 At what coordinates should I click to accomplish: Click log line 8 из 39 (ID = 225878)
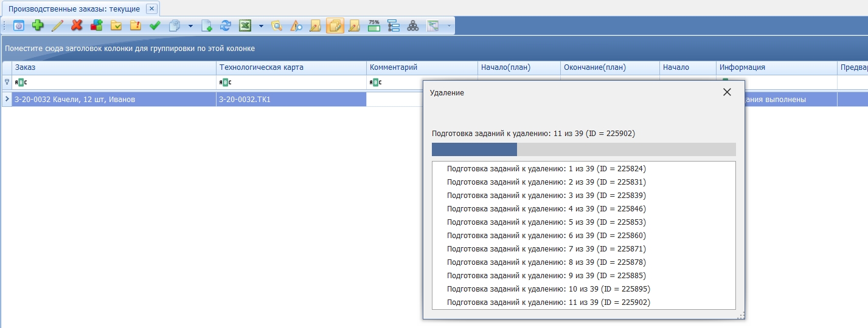click(x=546, y=262)
